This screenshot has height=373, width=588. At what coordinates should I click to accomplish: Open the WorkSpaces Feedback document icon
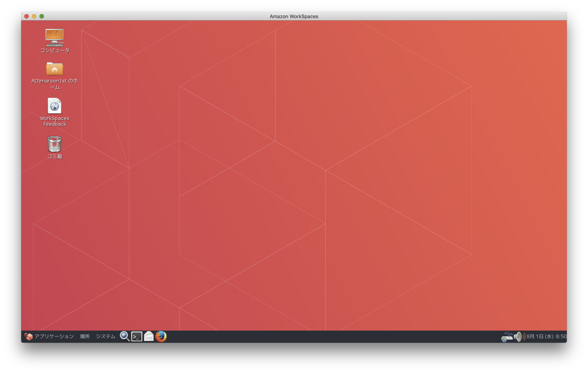point(55,106)
